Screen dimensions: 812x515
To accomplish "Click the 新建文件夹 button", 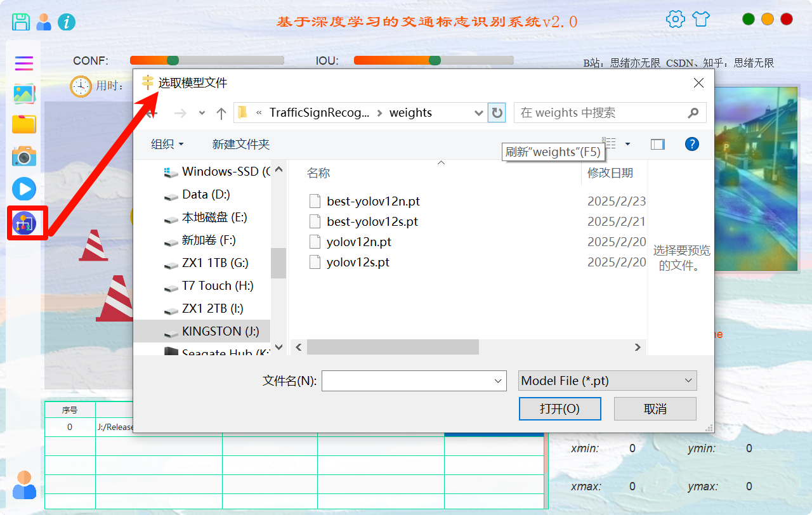I will coord(241,144).
